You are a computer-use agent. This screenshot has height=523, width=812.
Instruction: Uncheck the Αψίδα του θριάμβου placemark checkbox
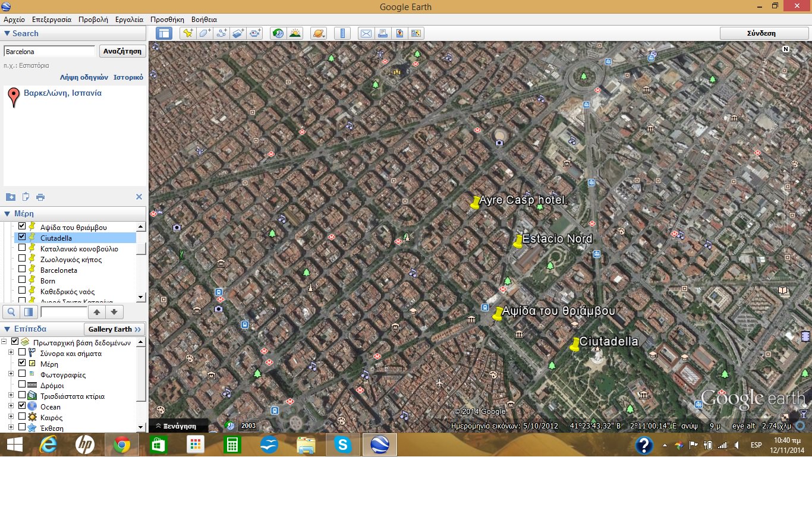coord(22,226)
